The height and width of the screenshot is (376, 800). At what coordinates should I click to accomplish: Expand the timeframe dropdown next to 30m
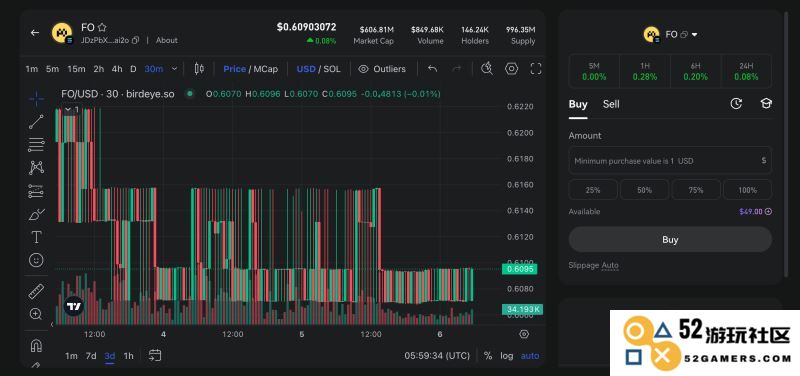(174, 69)
